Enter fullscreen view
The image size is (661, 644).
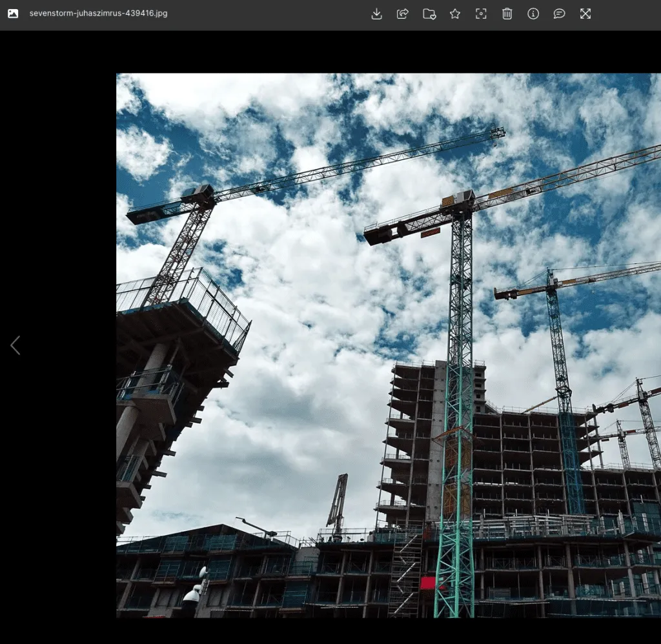coord(585,14)
